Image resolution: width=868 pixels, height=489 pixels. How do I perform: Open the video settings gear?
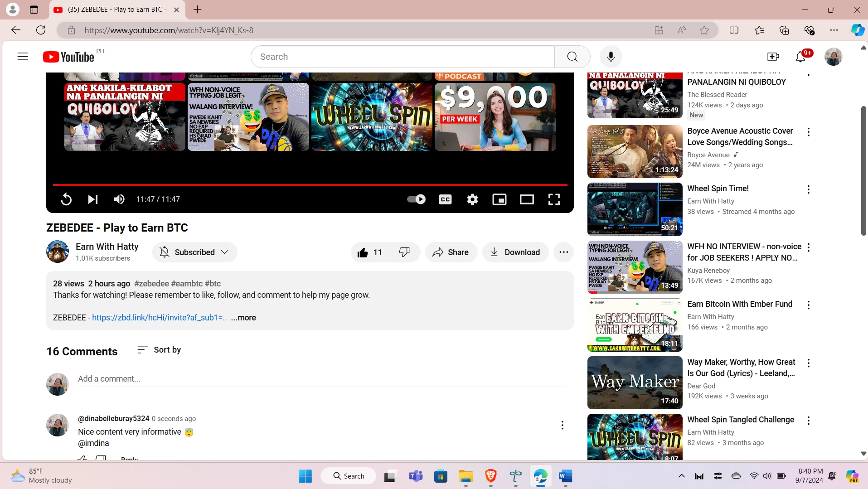point(472,199)
